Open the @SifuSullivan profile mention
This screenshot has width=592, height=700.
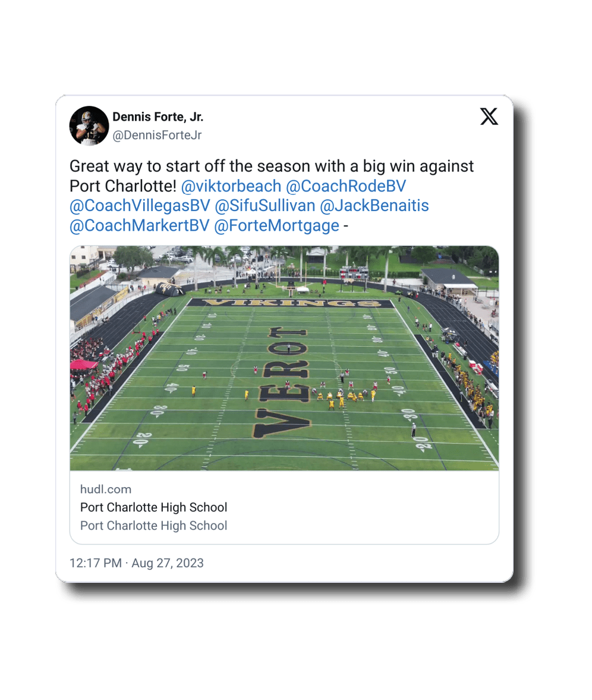264,206
